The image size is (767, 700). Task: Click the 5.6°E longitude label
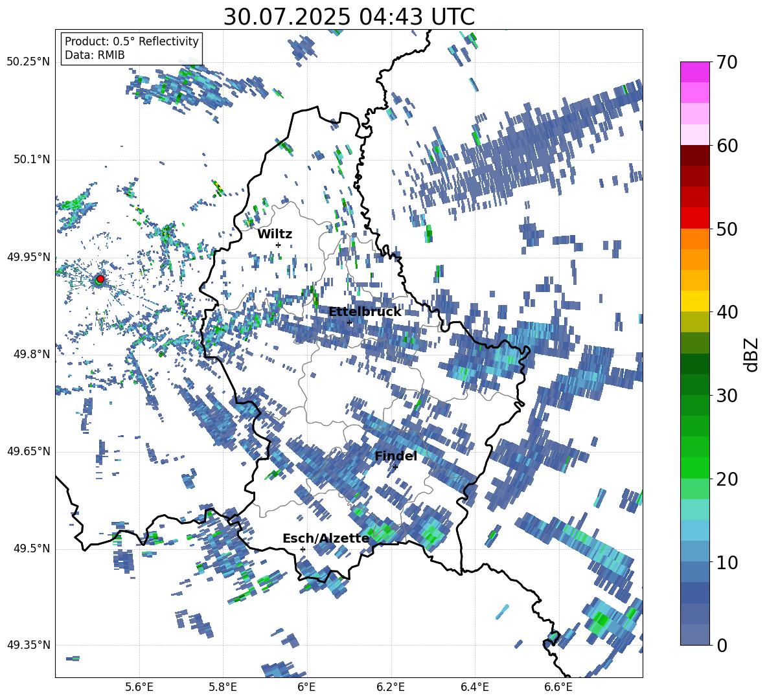coord(139,687)
